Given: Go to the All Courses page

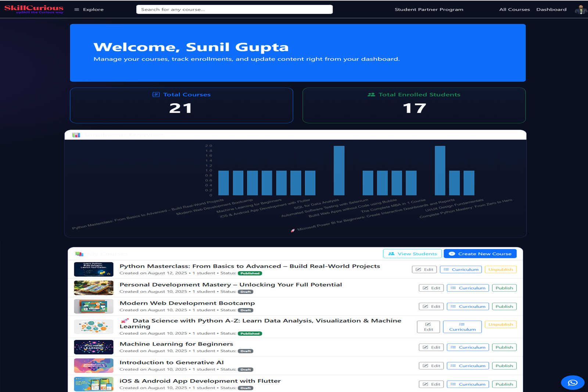Looking at the screenshot, I should click(514, 9).
